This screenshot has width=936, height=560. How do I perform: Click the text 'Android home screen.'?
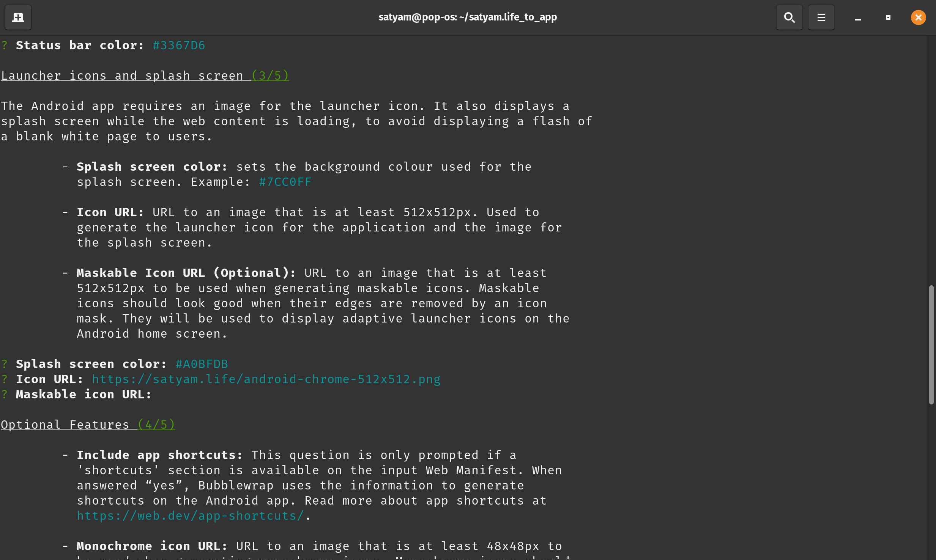[x=152, y=334]
